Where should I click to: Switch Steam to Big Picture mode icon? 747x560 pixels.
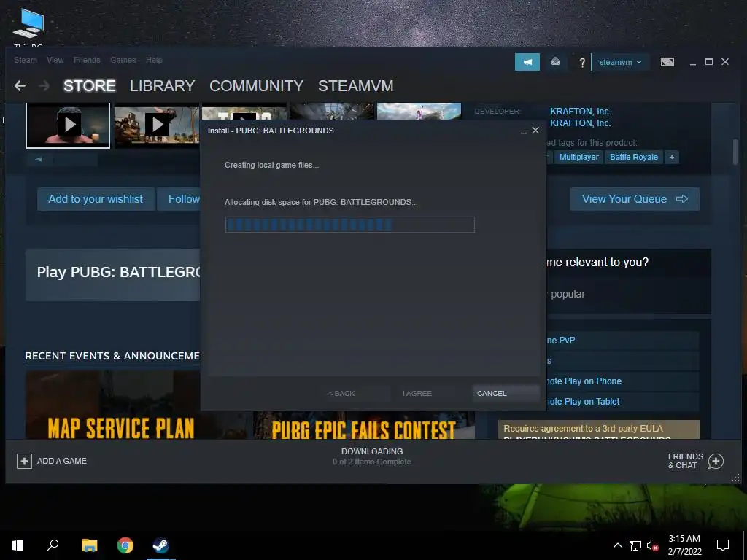pyautogui.click(x=667, y=63)
